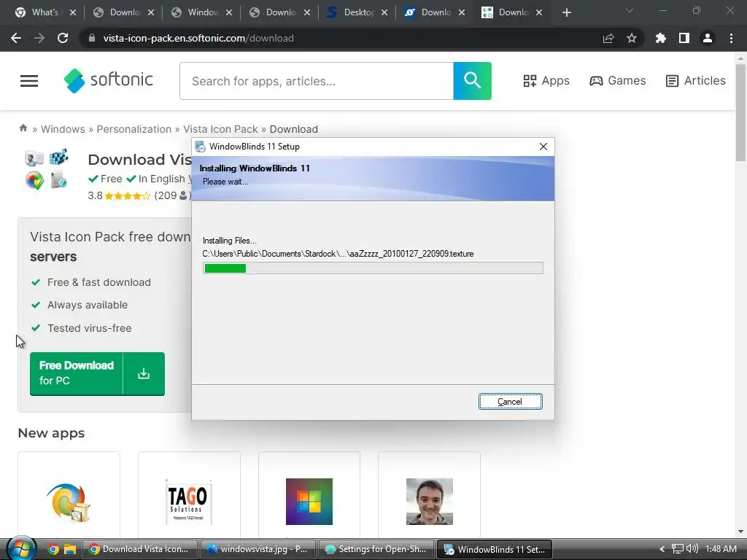747x560 pixels.
Task: Click the star rating of Vista Icon Pack
Action: tap(127, 195)
